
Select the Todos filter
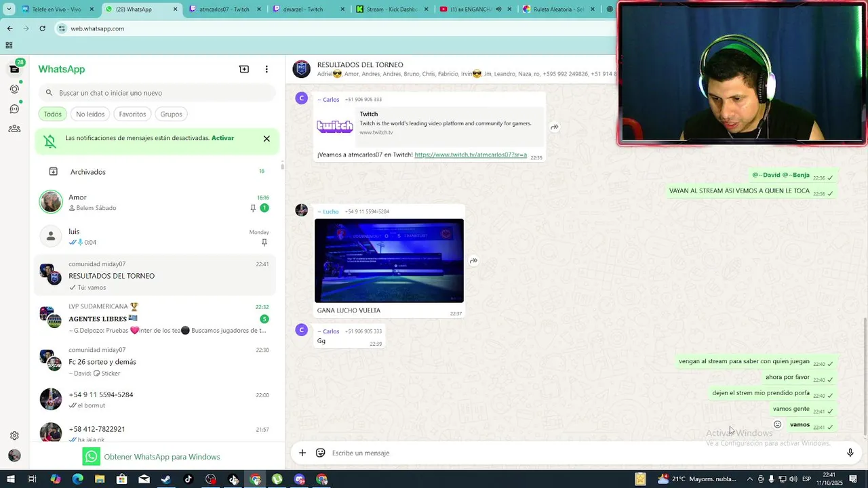click(x=53, y=114)
